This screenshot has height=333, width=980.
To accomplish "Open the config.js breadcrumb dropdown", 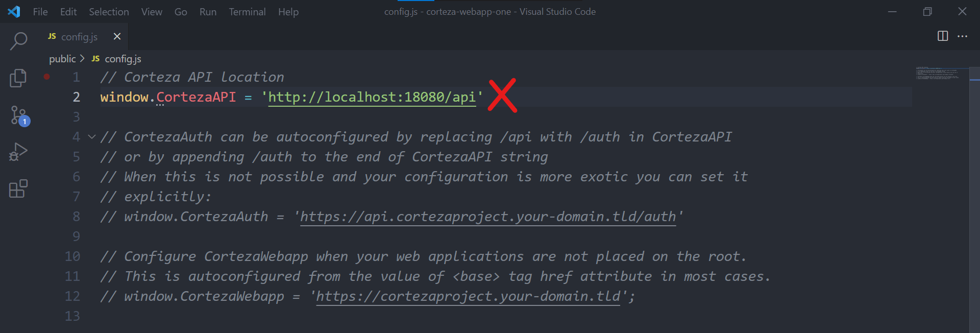I will point(116,59).
